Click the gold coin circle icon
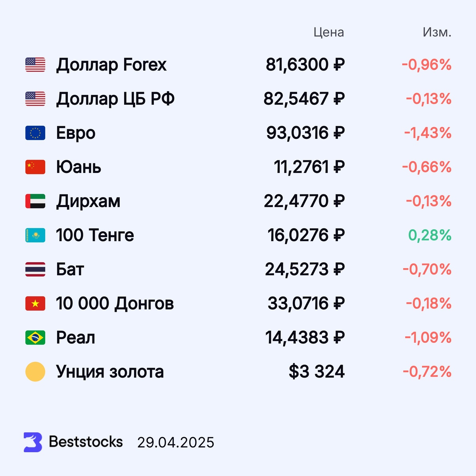This screenshot has height=476, width=476. (35, 372)
